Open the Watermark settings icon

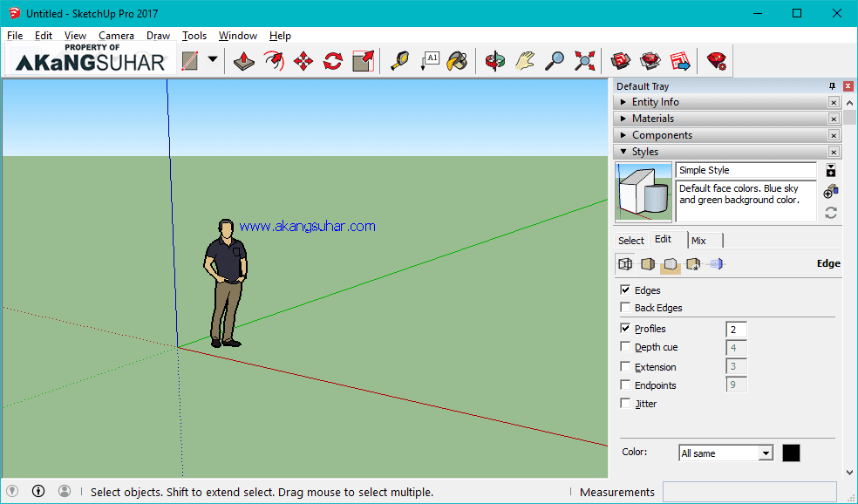point(692,264)
